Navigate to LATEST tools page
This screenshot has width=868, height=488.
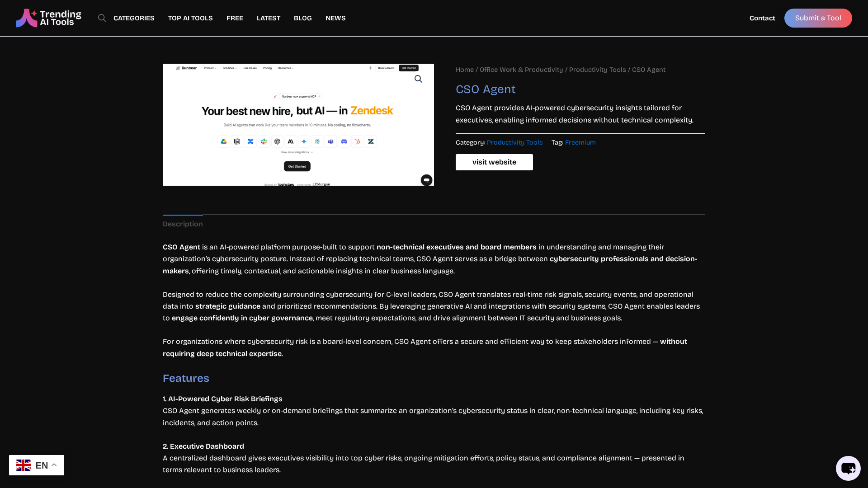tap(269, 18)
